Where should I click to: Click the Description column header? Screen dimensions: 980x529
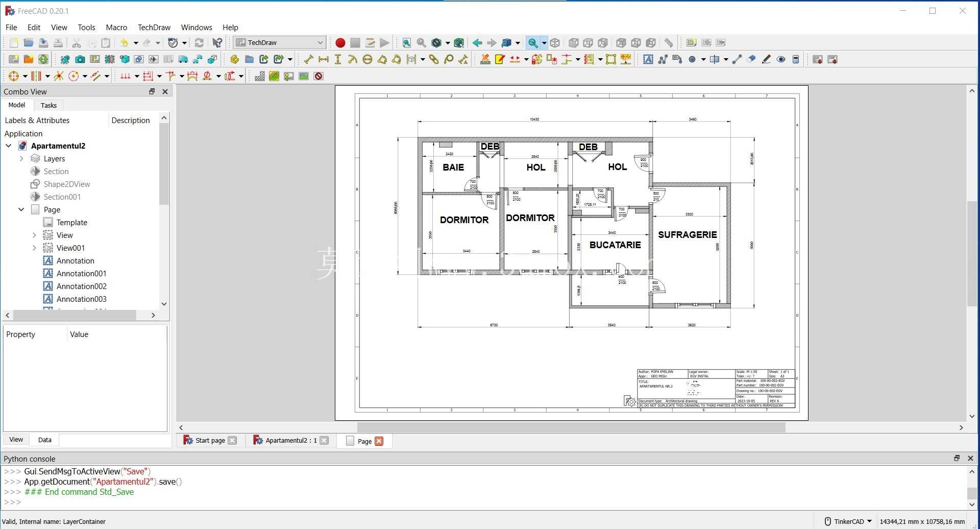[x=131, y=121]
